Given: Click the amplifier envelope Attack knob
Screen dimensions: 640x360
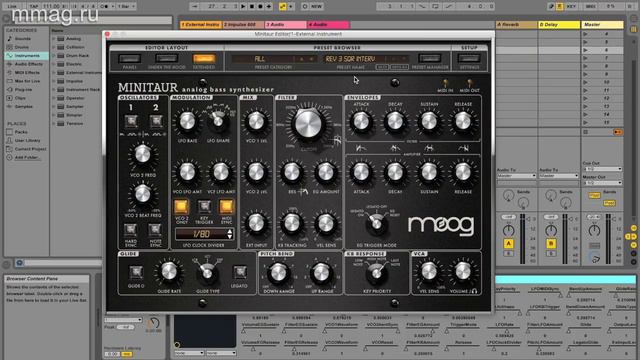Looking at the screenshot, I should [x=361, y=173].
